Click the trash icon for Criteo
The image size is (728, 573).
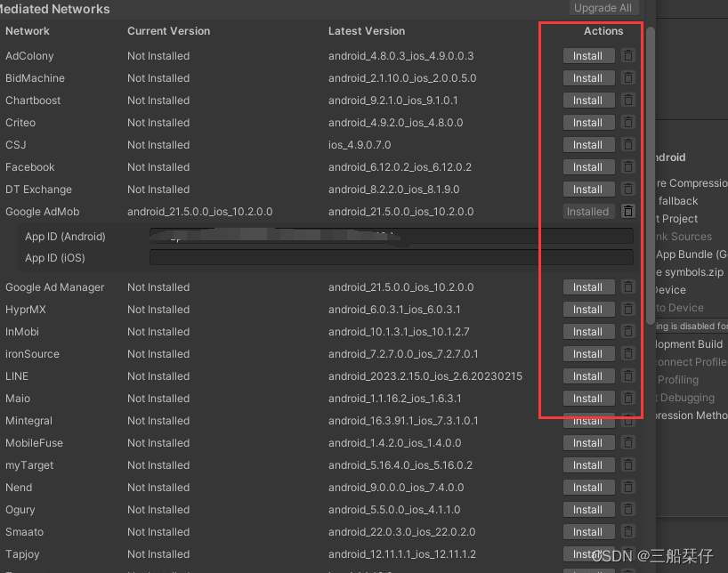628,123
